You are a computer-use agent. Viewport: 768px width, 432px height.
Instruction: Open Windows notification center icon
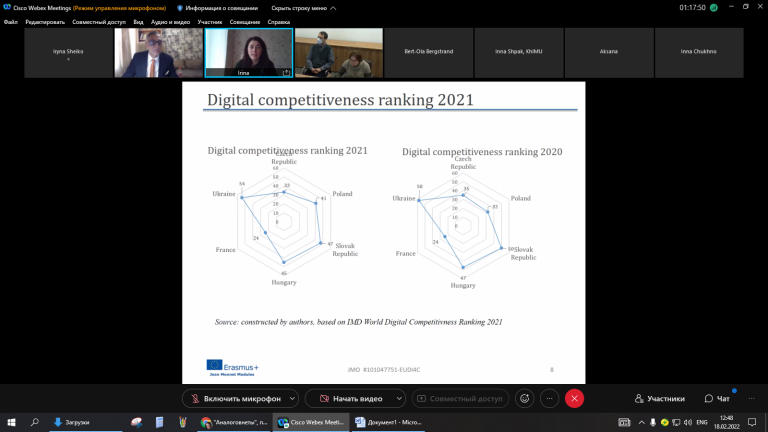coord(752,422)
